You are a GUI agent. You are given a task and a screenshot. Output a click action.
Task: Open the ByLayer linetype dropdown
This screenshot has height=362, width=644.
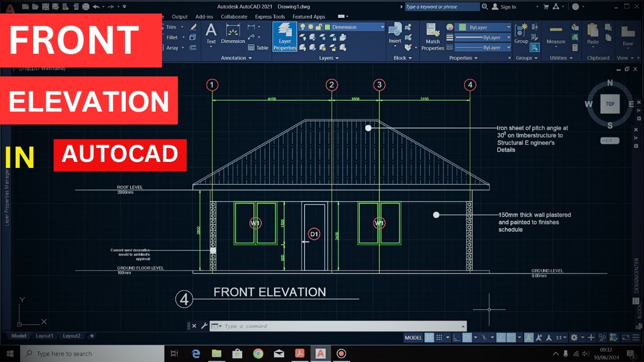pyautogui.click(x=509, y=47)
